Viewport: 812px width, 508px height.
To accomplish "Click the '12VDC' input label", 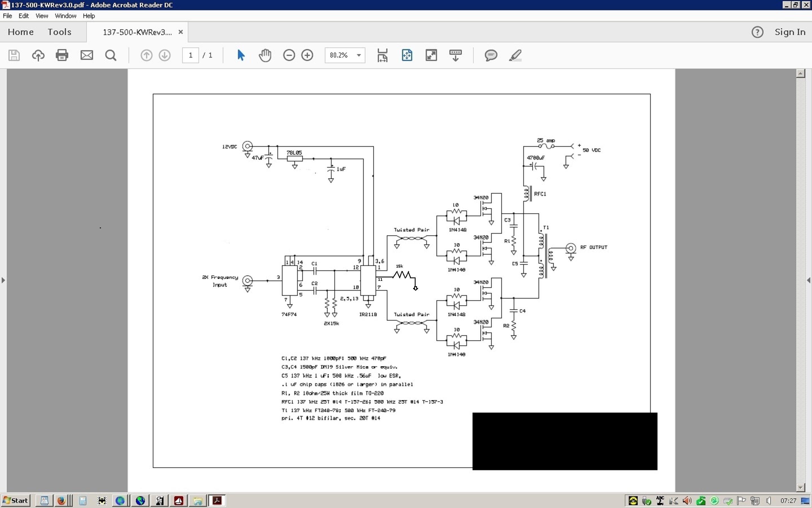I will (x=230, y=147).
